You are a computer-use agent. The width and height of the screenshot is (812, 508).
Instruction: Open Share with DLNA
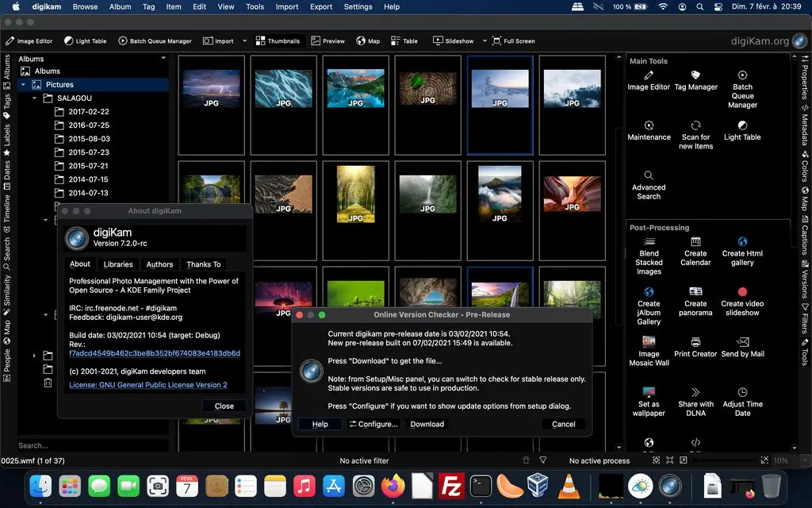coord(695,403)
